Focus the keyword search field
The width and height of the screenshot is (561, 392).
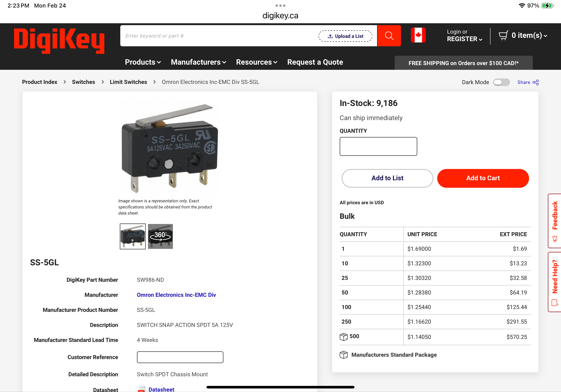tap(219, 36)
